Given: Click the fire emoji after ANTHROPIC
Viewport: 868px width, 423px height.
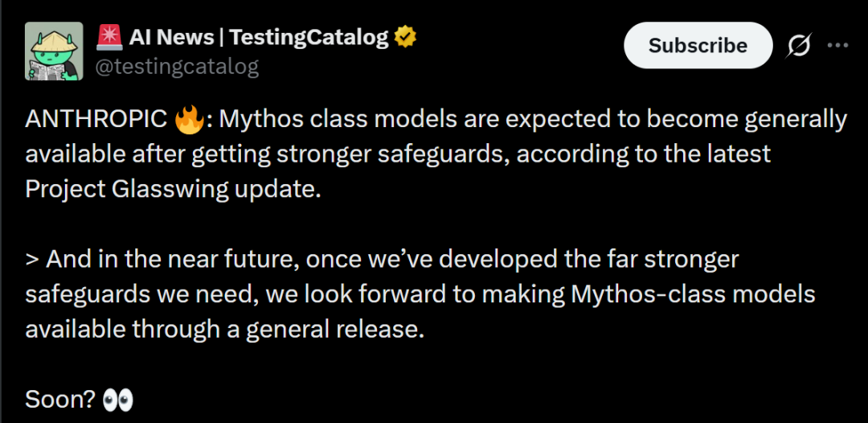Looking at the screenshot, I should pos(190,118).
